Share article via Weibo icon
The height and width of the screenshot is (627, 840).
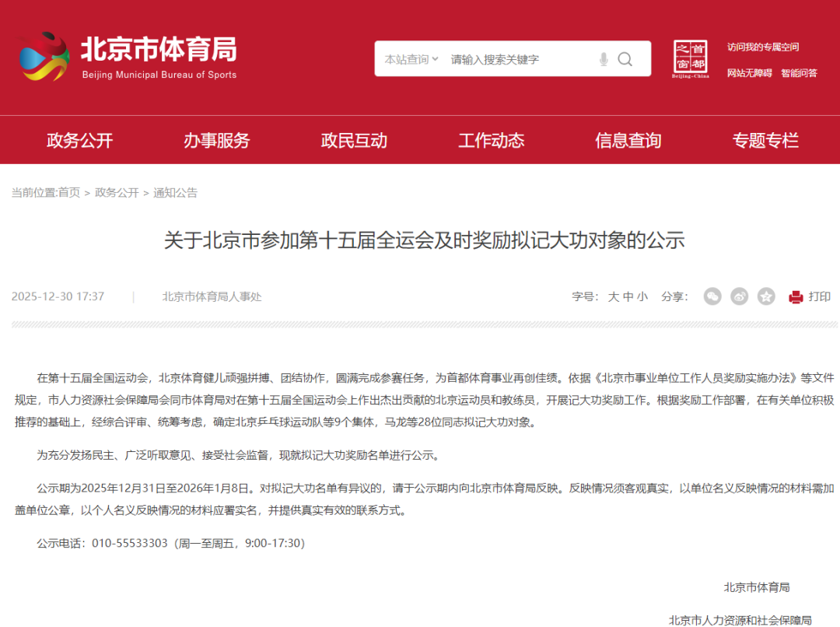click(x=740, y=296)
